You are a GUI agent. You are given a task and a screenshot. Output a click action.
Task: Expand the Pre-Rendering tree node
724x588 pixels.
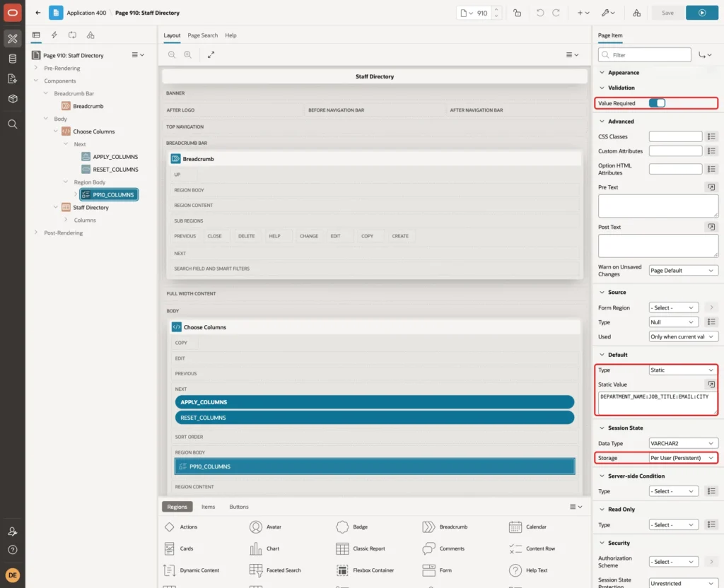[36, 69]
